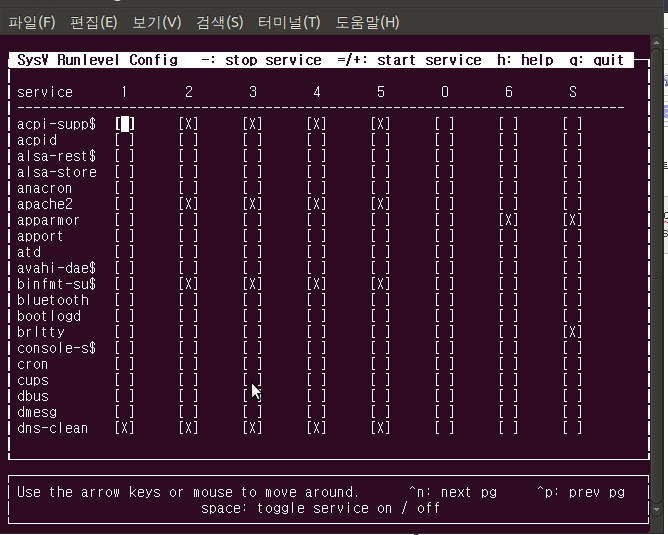Open the 검색(S) menu
The width and height of the screenshot is (668, 535).
[220, 22]
